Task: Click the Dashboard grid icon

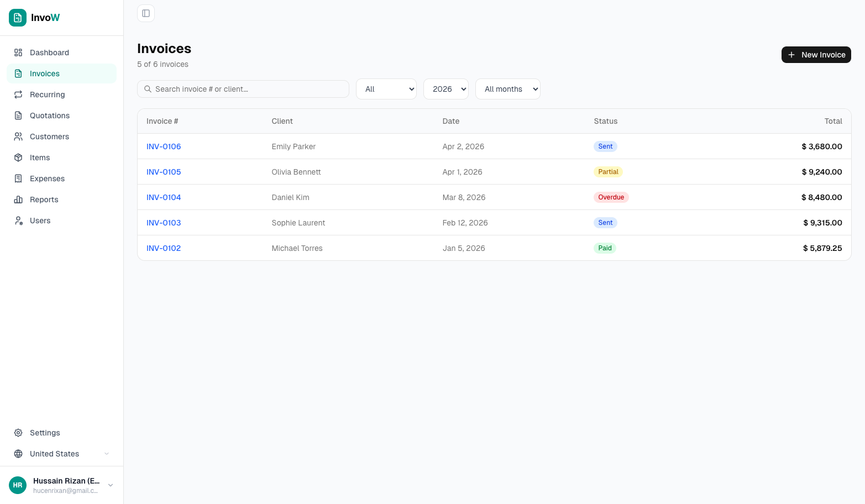Action: point(18,53)
